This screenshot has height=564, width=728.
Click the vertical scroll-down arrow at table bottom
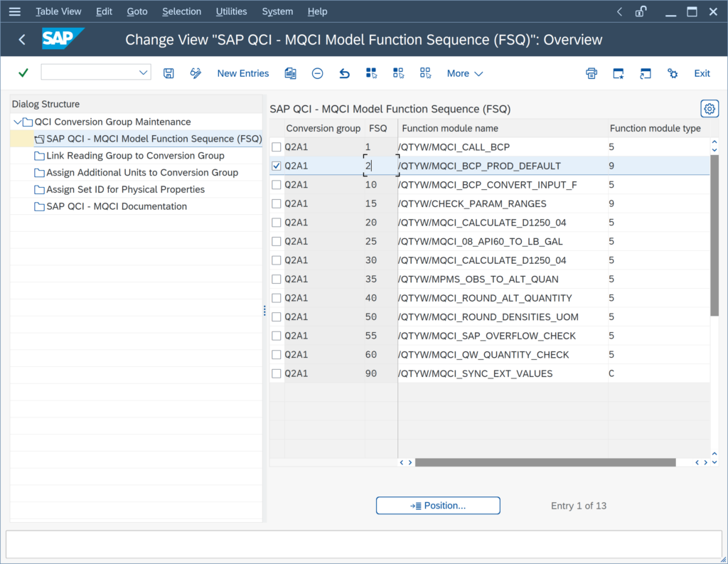click(714, 462)
